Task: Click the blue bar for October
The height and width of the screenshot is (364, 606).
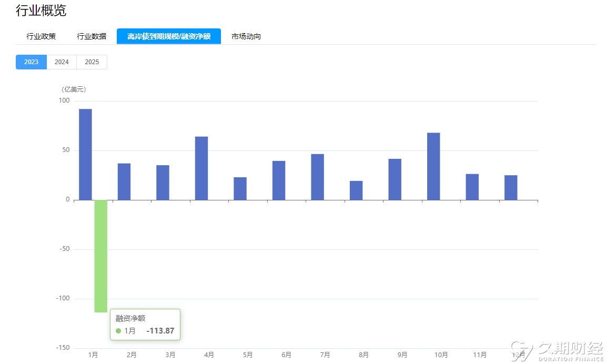Action: click(433, 167)
